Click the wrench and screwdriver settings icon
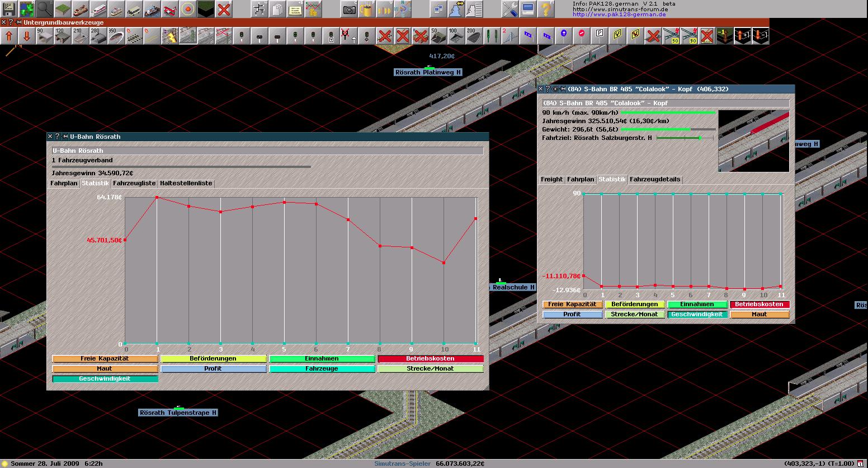This screenshot has width=868, height=468. click(510, 9)
